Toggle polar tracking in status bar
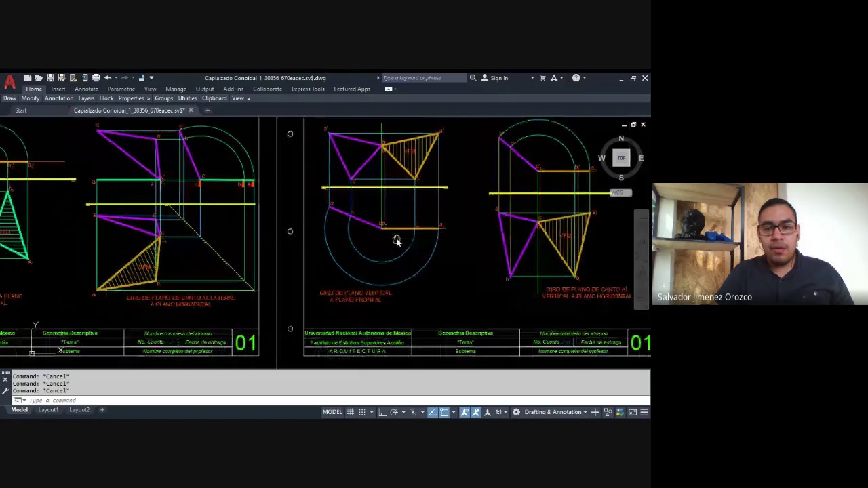 pyautogui.click(x=394, y=412)
